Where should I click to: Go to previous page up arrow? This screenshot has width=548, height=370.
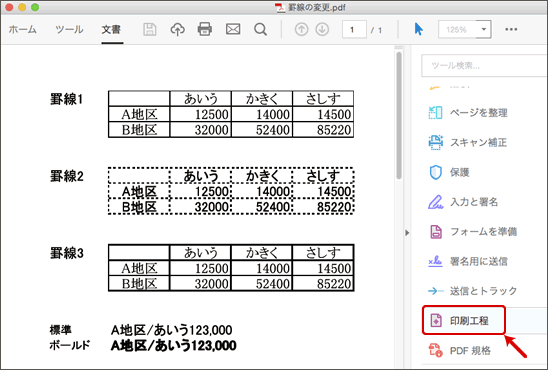point(301,29)
